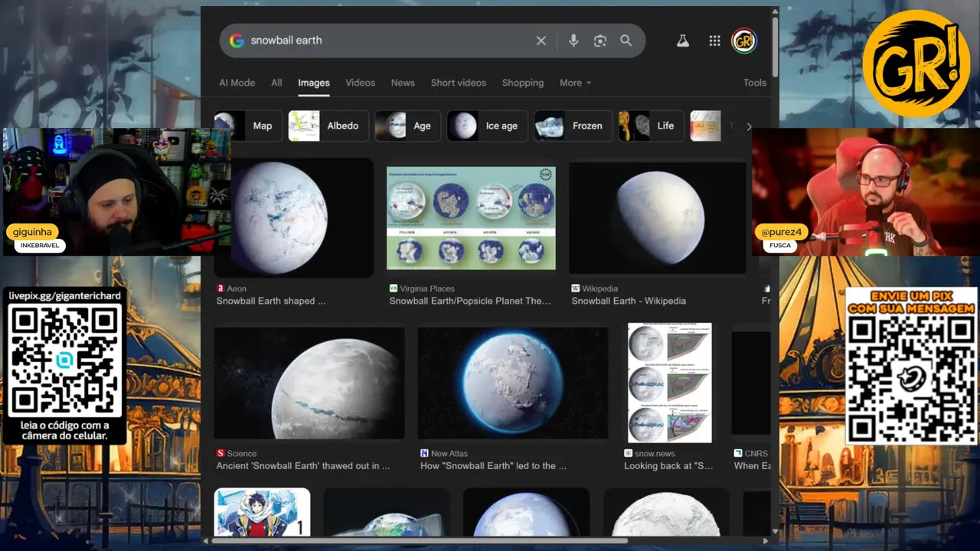Open the CNRS source favicon
The width and height of the screenshot is (980, 551).
738,453
